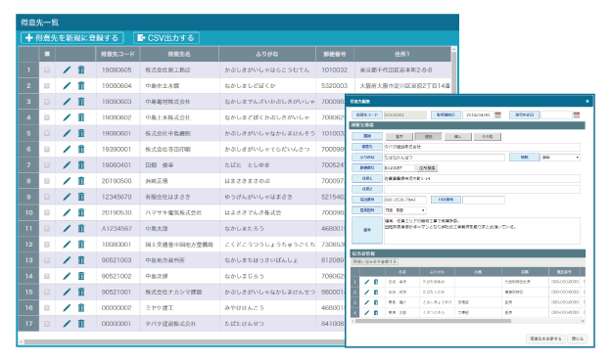612x364 pixels.
Task: Click the customer list horizontal scrollbar
Action: [183, 342]
